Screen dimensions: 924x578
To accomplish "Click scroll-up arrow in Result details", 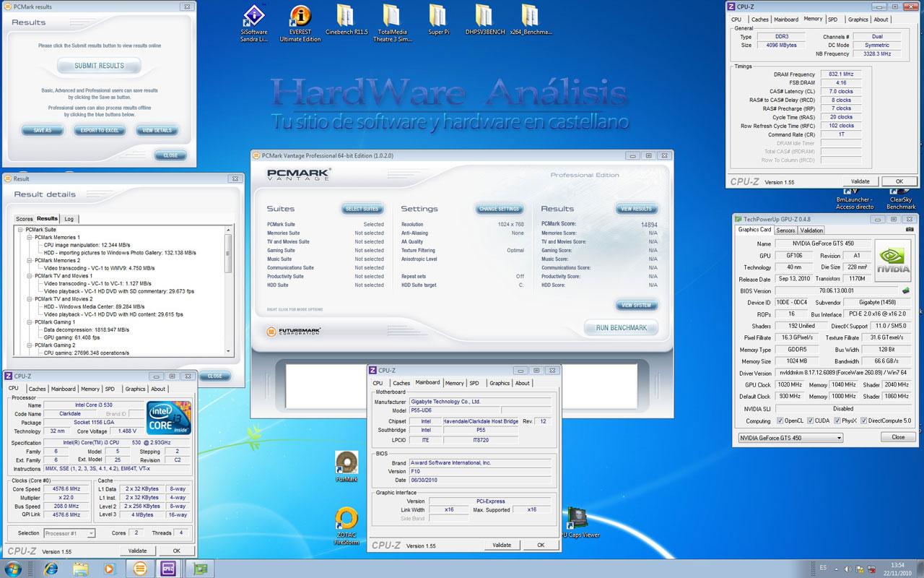I will click(x=229, y=230).
